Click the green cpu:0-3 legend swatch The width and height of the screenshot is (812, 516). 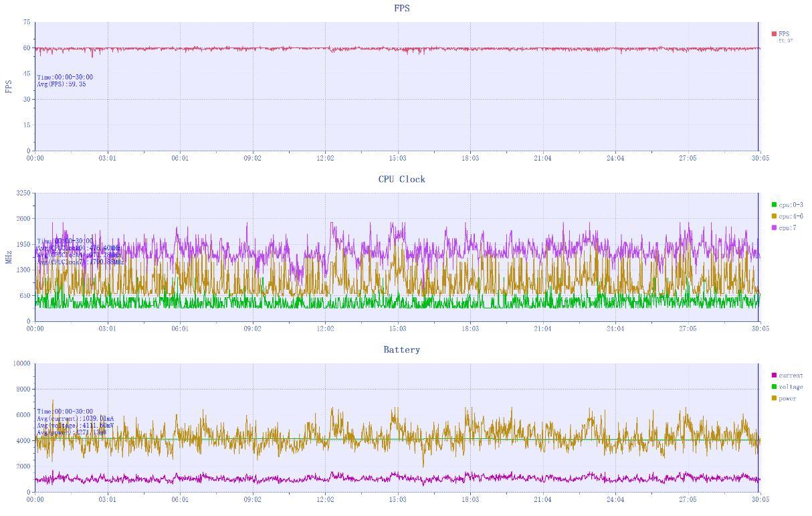click(x=774, y=205)
